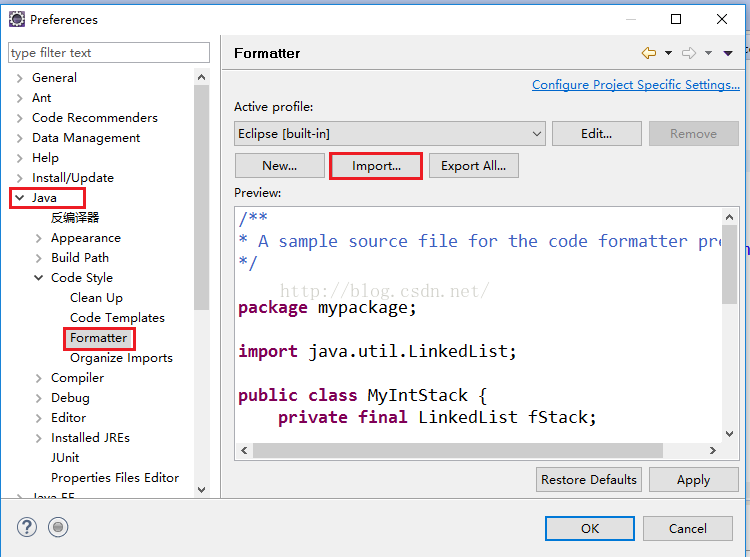The width and height of the screenshot is (750, 560).
Task: Click preview horizontal scrollbar left arrow
Action: tap(244, 450)
